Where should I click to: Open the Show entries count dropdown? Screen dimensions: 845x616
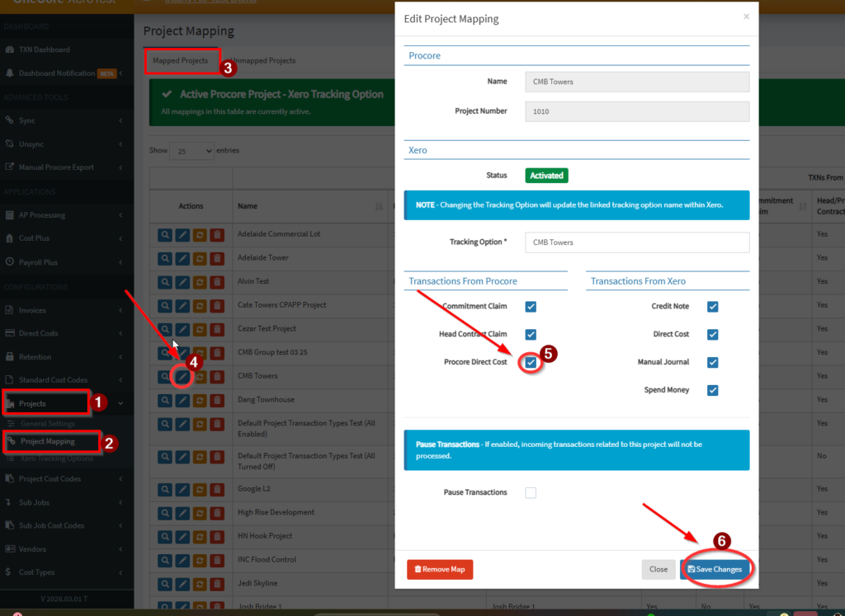click(190, 152)
